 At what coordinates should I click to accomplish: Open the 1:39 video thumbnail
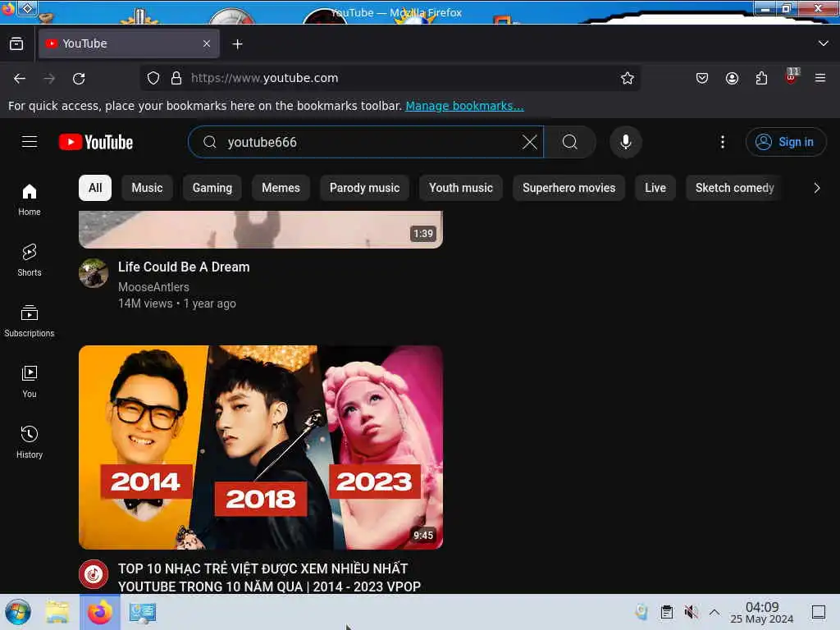pyautogui.click(x=261, y=230)
